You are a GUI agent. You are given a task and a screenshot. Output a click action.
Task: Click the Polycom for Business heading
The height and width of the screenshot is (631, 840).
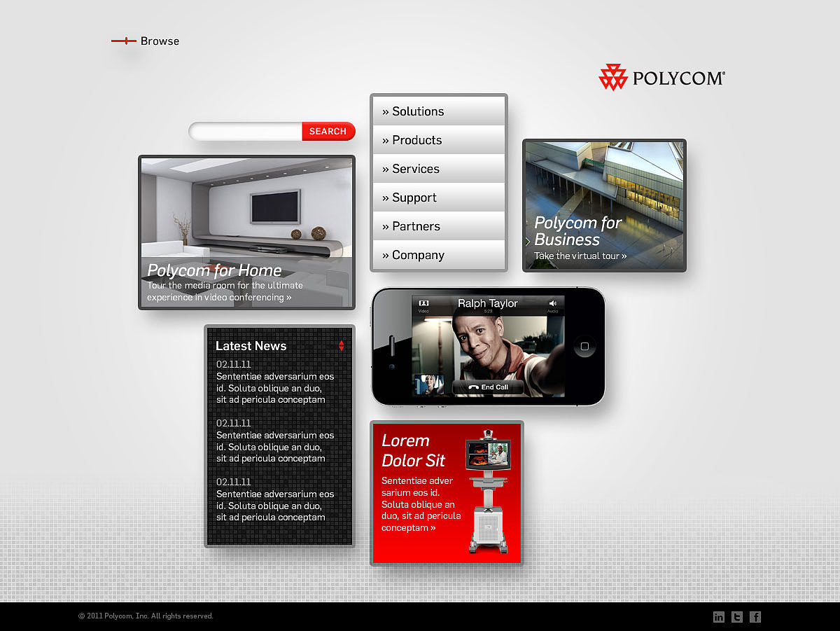(578, 231)
